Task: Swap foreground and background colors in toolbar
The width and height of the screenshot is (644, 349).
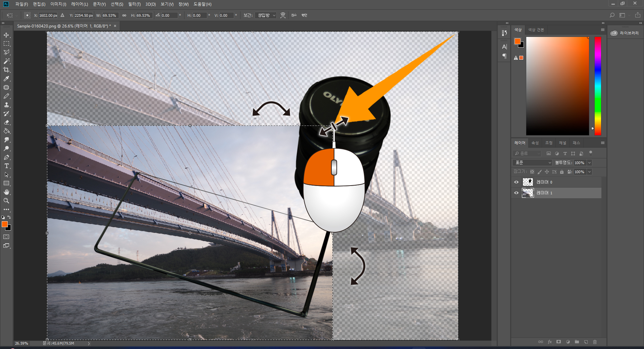Action: [x=9, y=217]
